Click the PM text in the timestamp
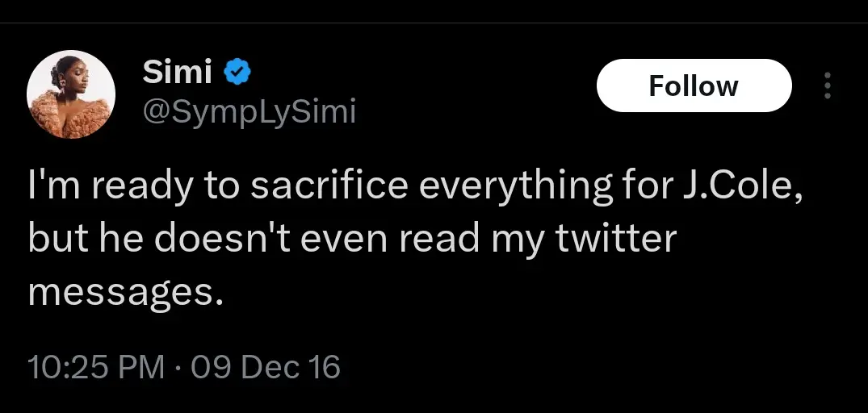Viewport: 868px width, 413px height. [141, 367]
